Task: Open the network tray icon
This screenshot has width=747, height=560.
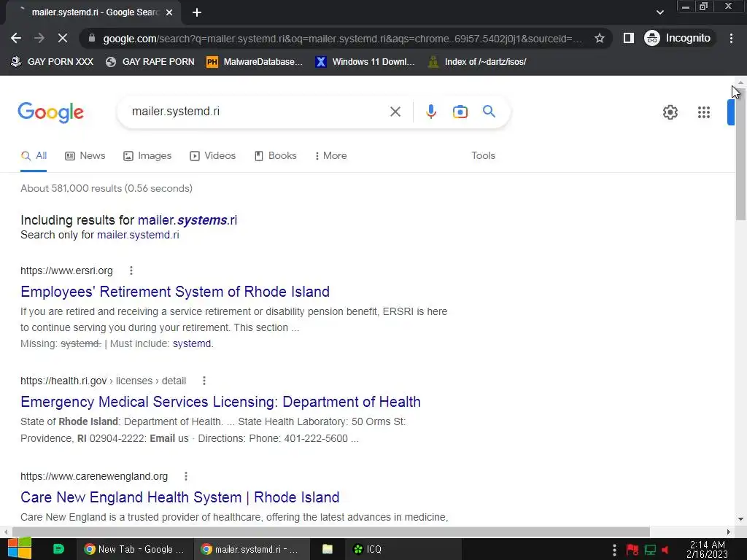Action: tap(650, 550)
